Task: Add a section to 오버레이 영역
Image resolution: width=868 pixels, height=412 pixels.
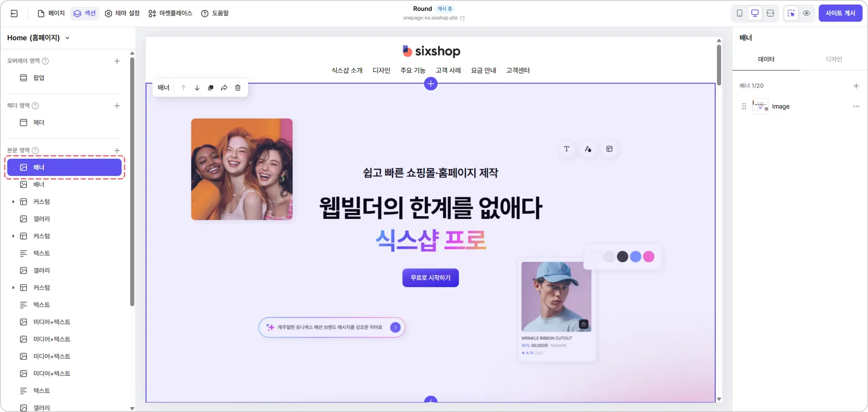Action: [117, 61]
